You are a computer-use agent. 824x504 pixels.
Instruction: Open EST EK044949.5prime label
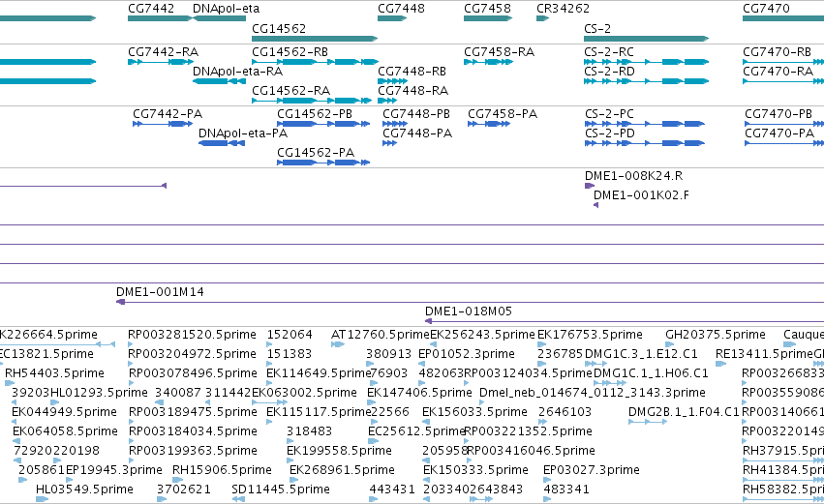tap(64, 412)
